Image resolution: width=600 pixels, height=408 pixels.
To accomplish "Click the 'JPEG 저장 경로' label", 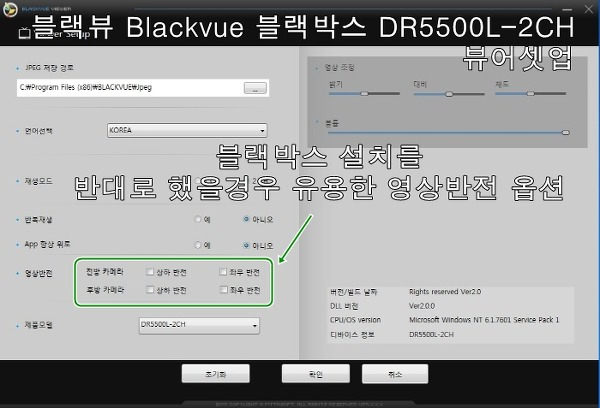I will 49,68.
